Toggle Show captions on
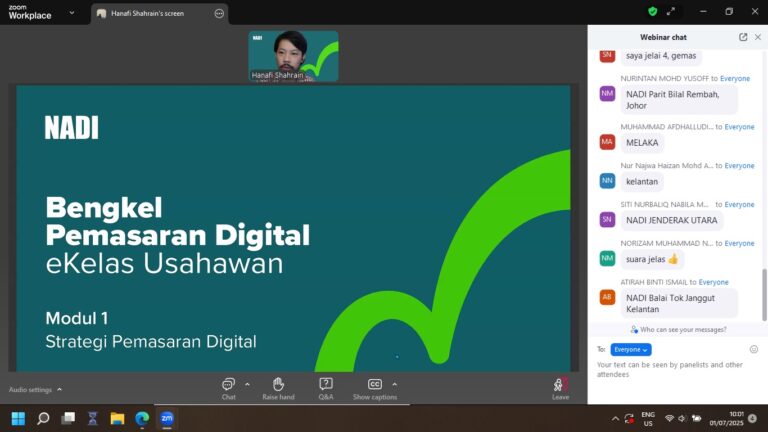Image resolution: width=768 pixels, height=432 pixels. point(375,385)
